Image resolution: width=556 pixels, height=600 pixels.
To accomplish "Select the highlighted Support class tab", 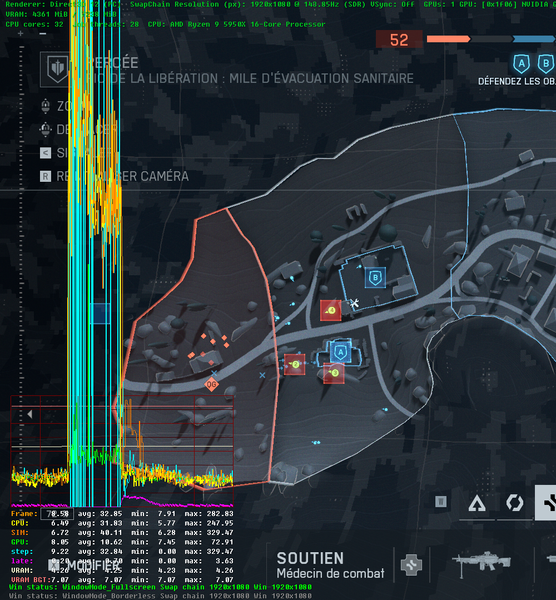I will point(545,502).
